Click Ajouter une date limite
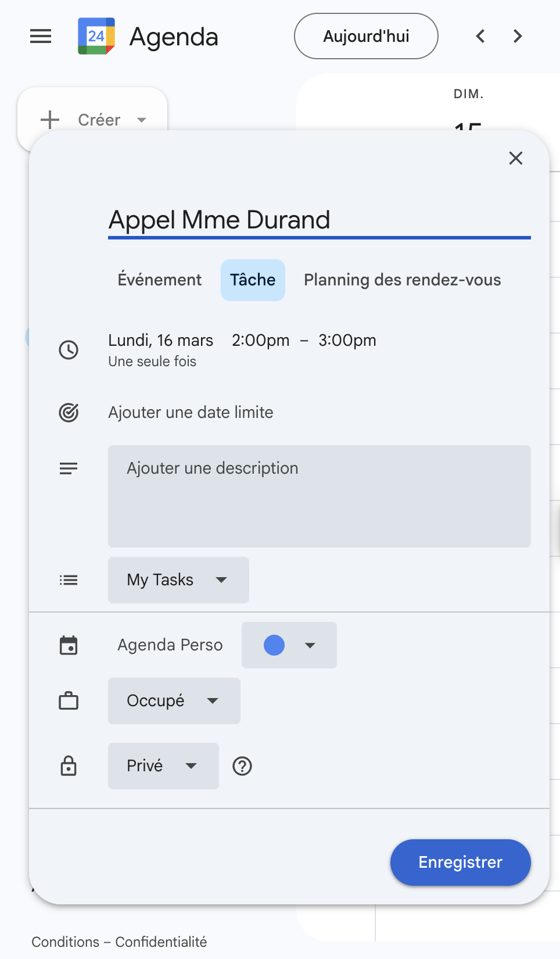The height and width of the screenshot is (959, 560). pos(191,413)
